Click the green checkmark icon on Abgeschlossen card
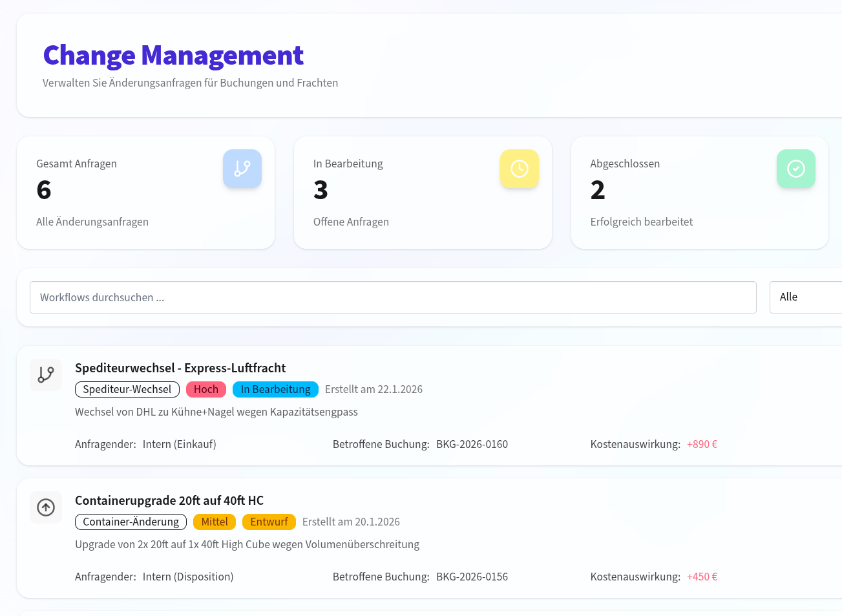Screen dimensions: 842x616 click(x=795, y=169)
